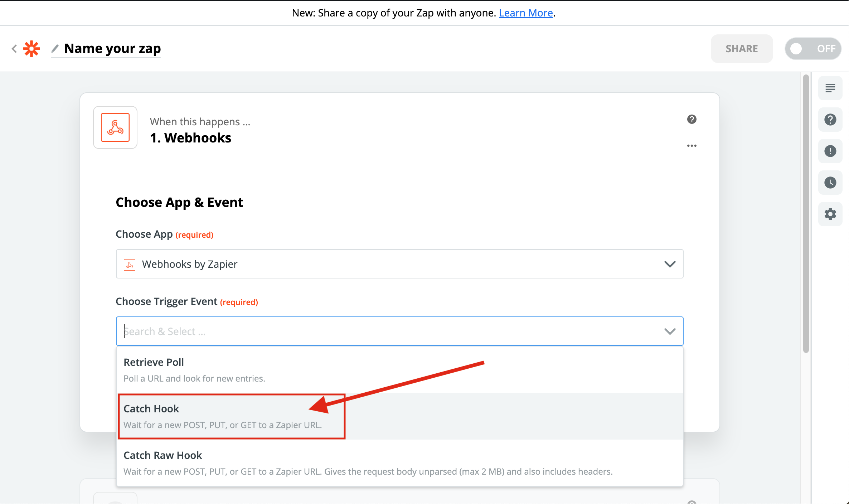
Task: Collapse the trigger event dropdown chevron
Action: point(669,331)
